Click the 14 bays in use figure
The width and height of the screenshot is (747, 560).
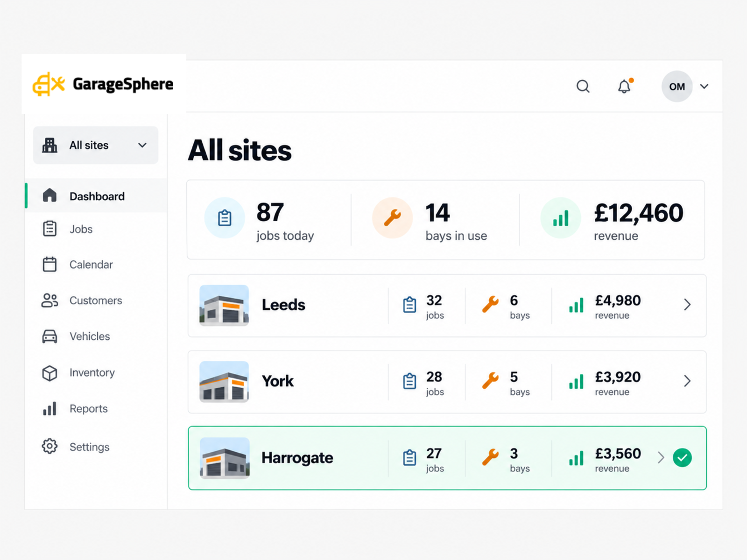[x=437, y=213]
